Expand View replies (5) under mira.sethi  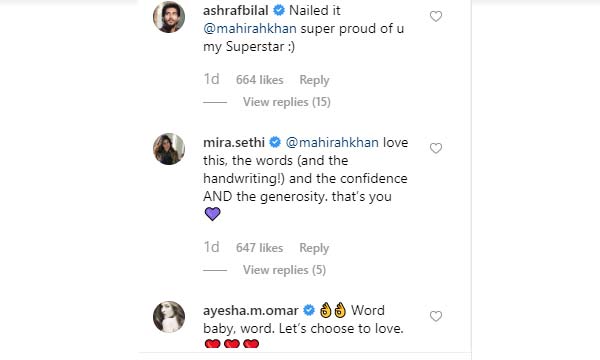tap(284, 270)
